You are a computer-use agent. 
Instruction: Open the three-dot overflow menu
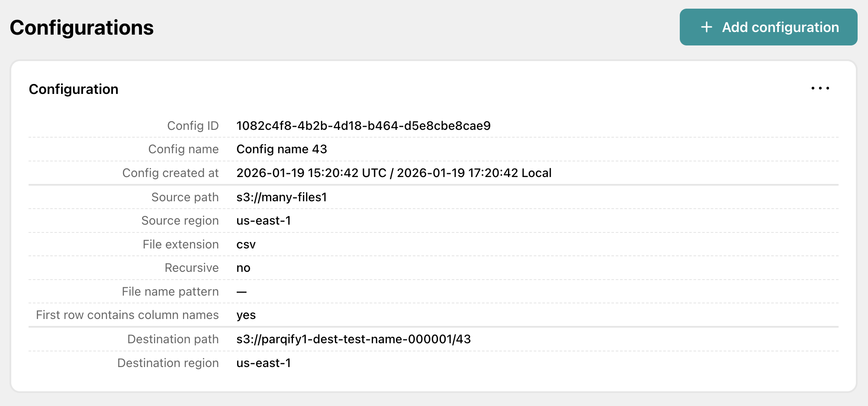(x=820, y=88)
